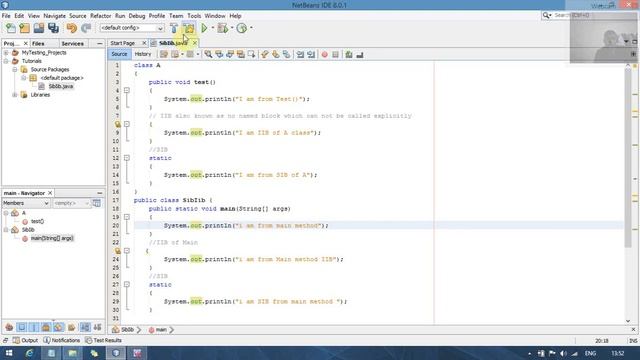Click the Build Project hammer icon
This screenshot has height=360, width=640.
[x=174, y=28]
